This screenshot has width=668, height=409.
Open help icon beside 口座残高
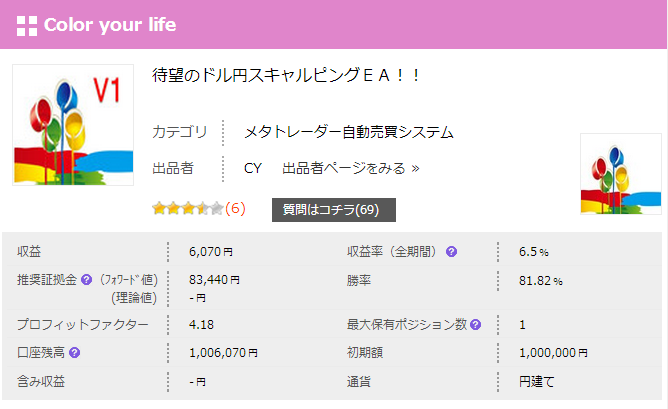(75, 353)
